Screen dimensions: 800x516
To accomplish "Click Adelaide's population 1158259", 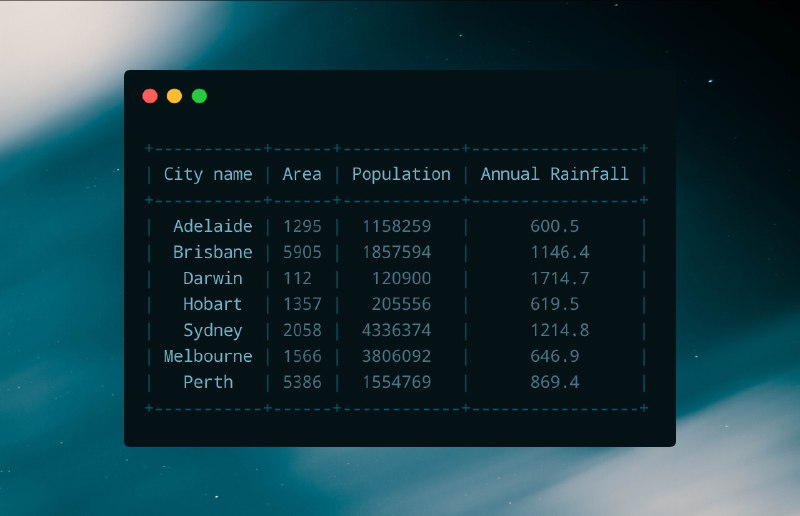I will pyautogui.click(x=397, y=226).
